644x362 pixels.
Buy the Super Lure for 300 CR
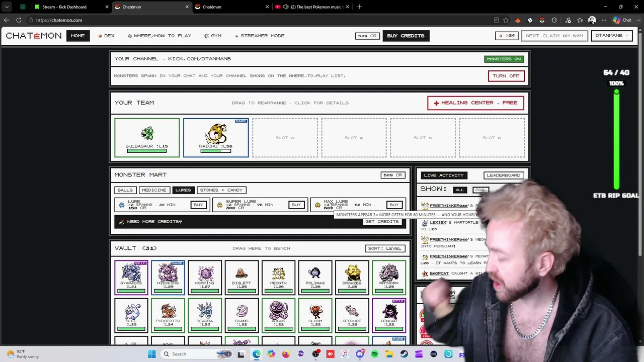[296, 205]
